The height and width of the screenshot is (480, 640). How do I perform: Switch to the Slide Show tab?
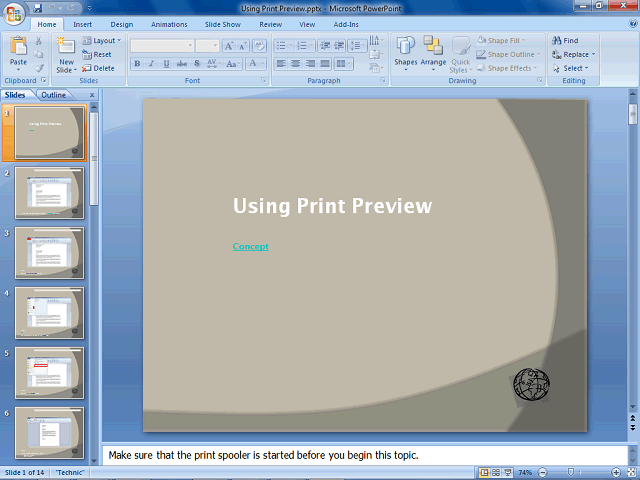[222, 24]
